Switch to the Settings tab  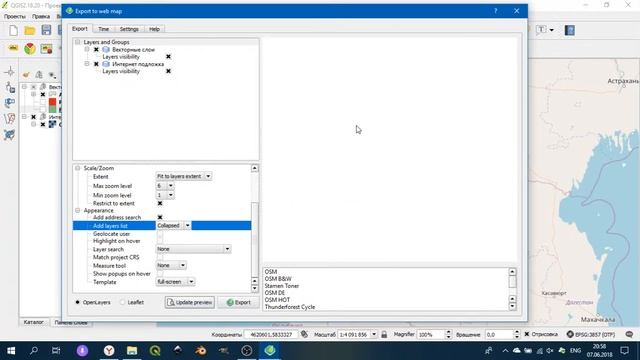129,29
